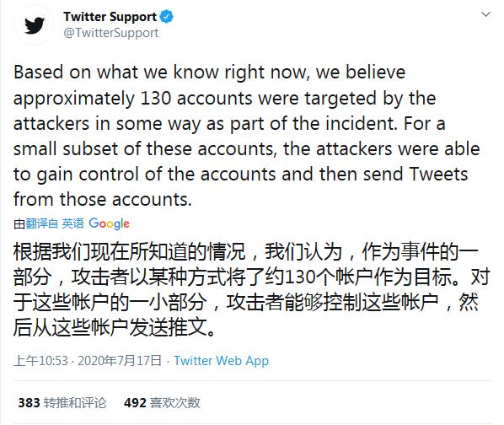Viewport: 504px width, 425px height.
Task: Open the 上午10:53 timestamp link
Action: [x=40, y=361]
